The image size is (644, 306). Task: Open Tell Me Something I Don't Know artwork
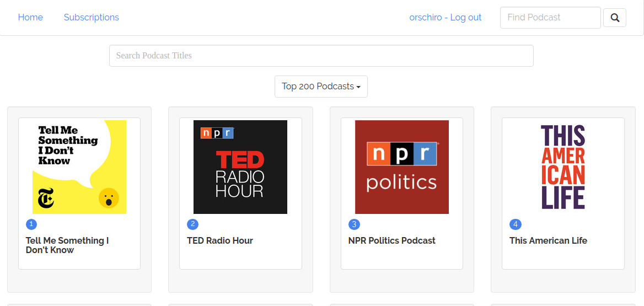79,167
